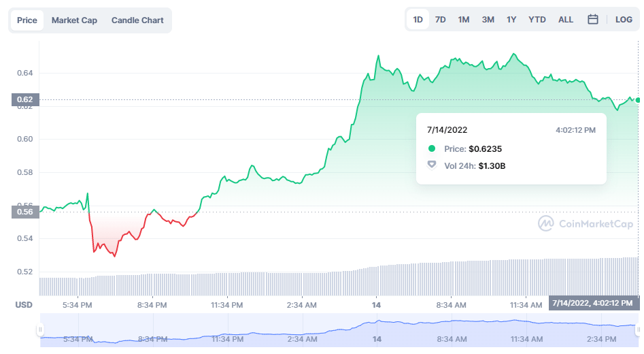Switch to the Price tab
The width and height of the screenshot is (644, 354).
(27, 20)
